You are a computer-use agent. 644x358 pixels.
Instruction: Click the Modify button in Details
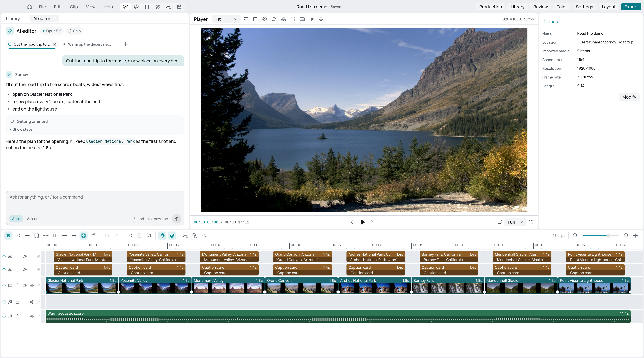[629, 97]
